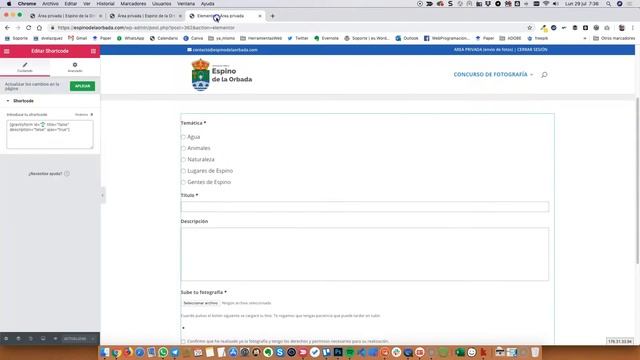The image size is (640, 360).
Task: Open the Otros marcadores folder
Action: coord(614,38)
